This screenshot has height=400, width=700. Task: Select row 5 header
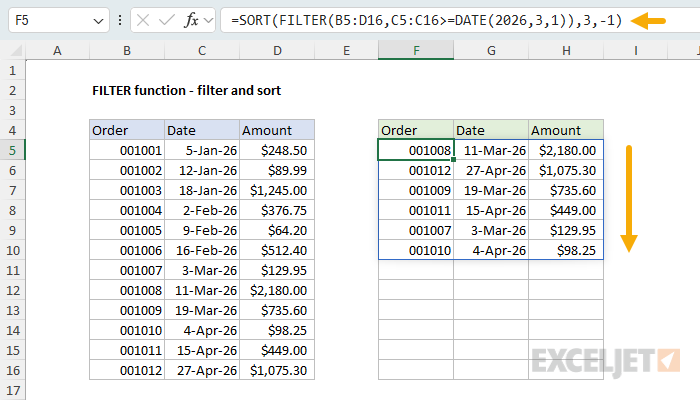click(12, 150)
